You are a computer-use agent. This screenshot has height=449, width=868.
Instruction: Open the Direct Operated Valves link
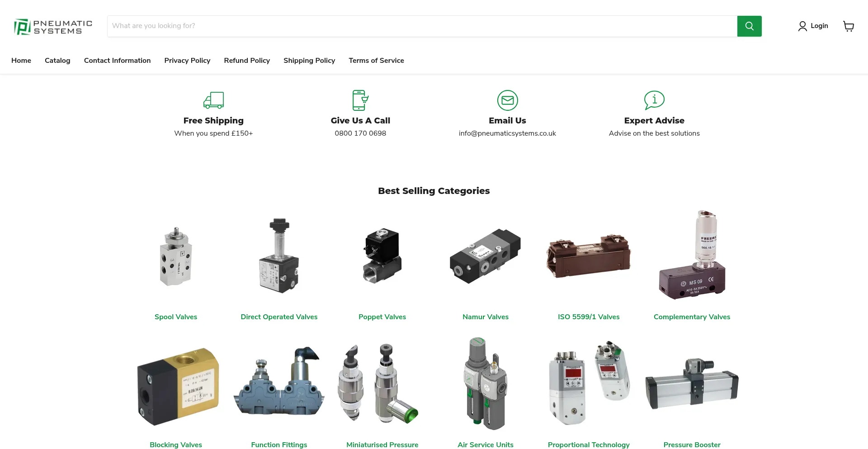(279, 317)
